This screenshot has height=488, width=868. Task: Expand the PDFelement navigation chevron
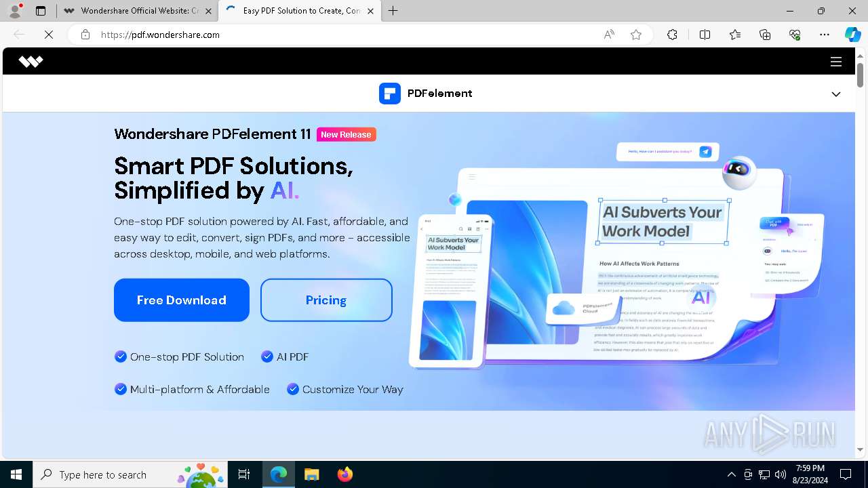[836, 94]
